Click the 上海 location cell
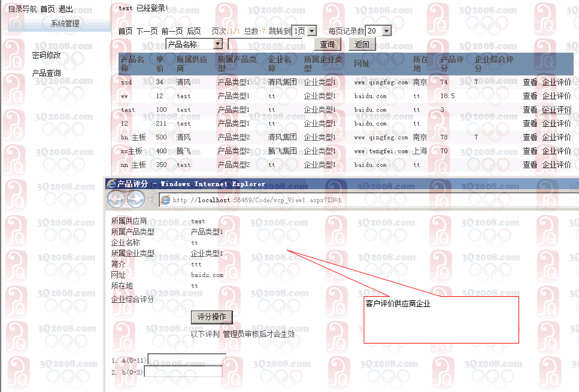This screenshot has width=579, height=392. tap(420, 151)
